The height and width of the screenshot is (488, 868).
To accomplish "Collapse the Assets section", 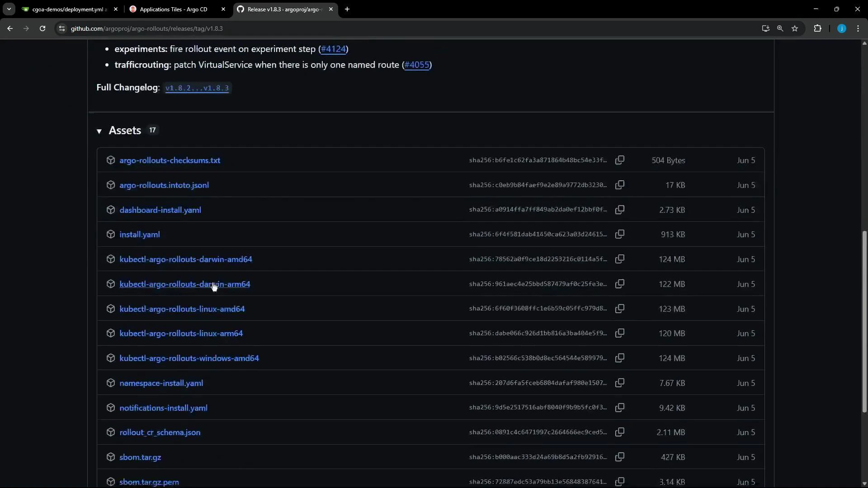I will (99, 131).
